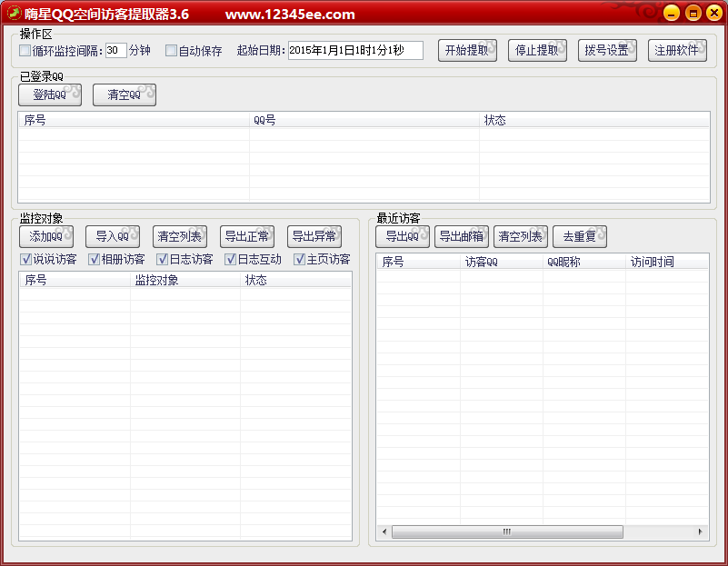
Task: Focus the monitoring interval minutes field
Action: 115,51
